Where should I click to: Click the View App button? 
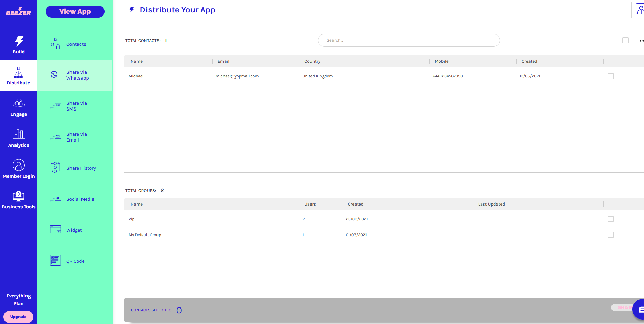[x=75, y=11]
